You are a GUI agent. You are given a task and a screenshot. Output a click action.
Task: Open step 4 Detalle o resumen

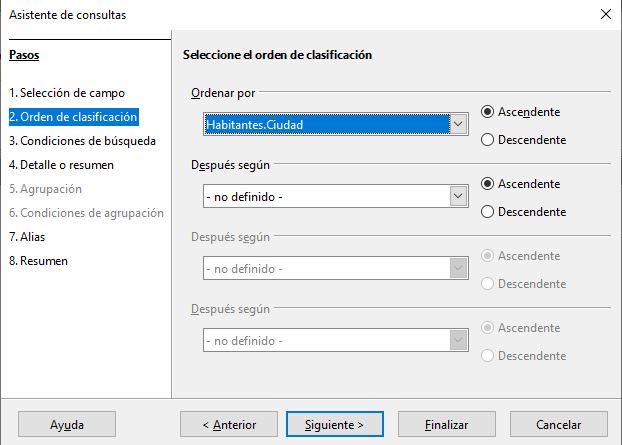pos(61,165)
